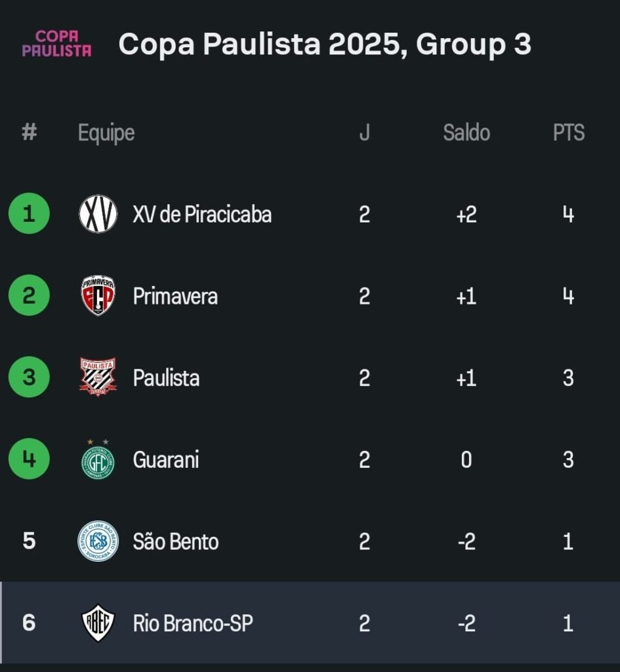The width and height of the screenshot is (620, 672).
Task: Select the highlighted Rio Branco-SP row name
Action: point(193,623)
